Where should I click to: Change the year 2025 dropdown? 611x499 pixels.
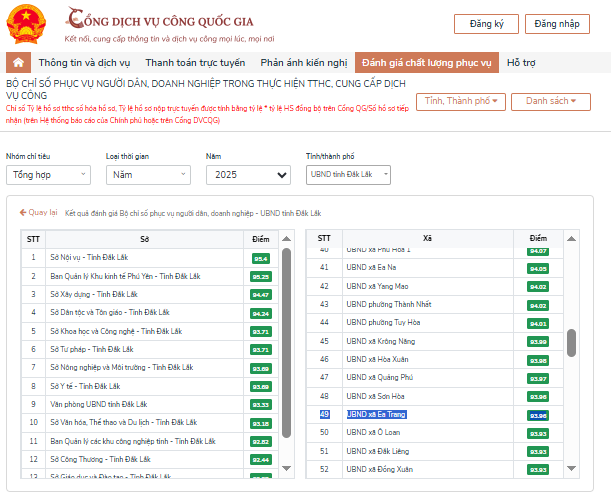tap(246, 175)
